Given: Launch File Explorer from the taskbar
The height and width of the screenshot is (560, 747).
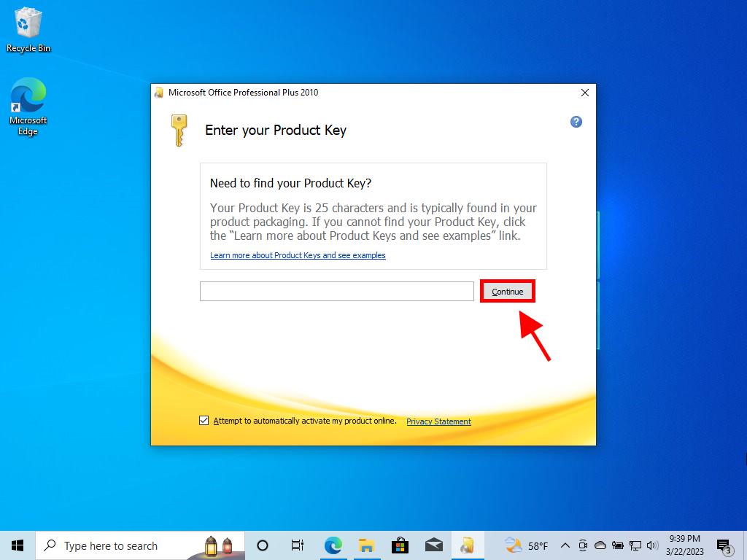Looking at the screenshot, I should (366, 545).
